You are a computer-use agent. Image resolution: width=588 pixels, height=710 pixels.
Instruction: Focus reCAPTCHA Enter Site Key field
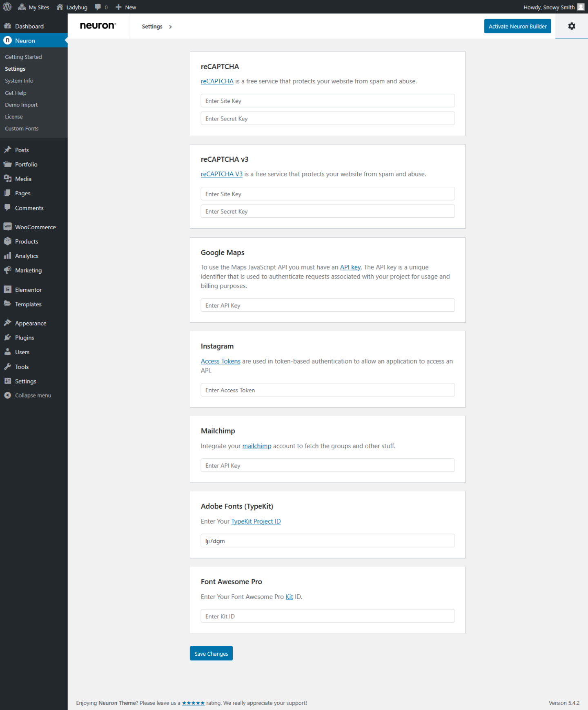[x=327, y=101]
